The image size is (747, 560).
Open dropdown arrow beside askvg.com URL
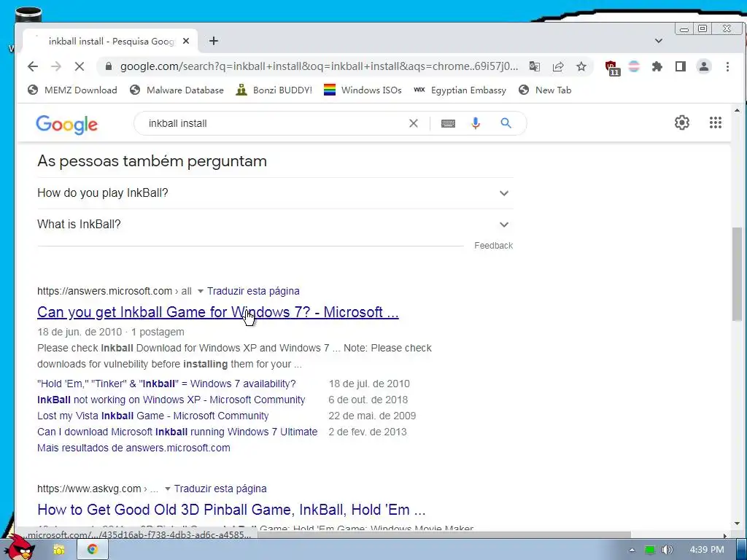point(167,489)
